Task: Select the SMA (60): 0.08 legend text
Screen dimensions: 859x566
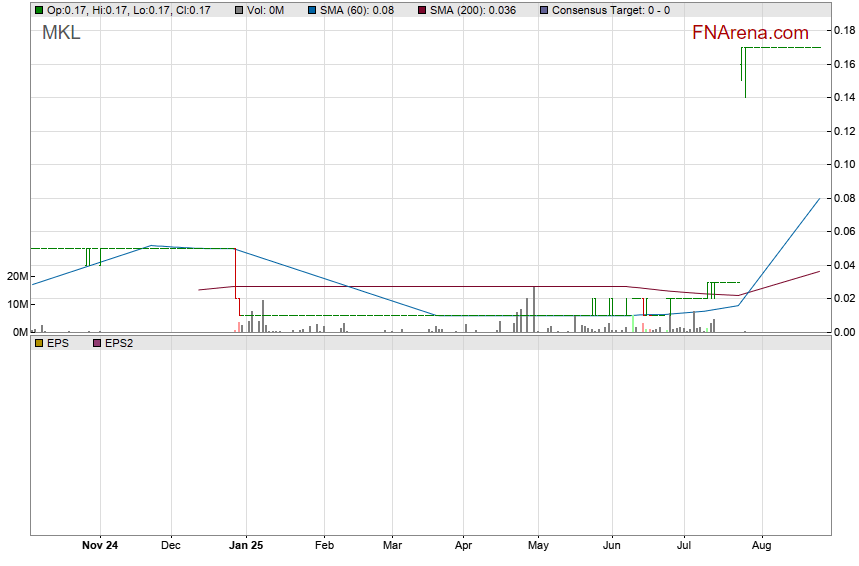Action: click(357, 10)
